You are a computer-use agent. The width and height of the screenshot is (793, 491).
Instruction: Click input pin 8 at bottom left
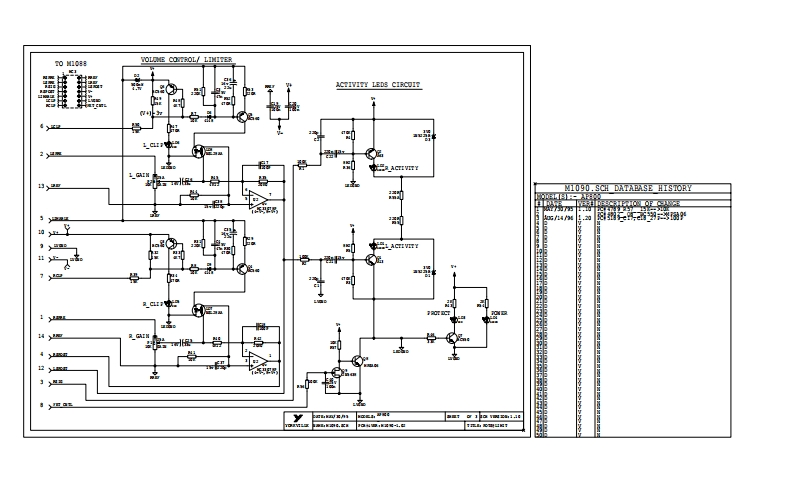point(42,405)
